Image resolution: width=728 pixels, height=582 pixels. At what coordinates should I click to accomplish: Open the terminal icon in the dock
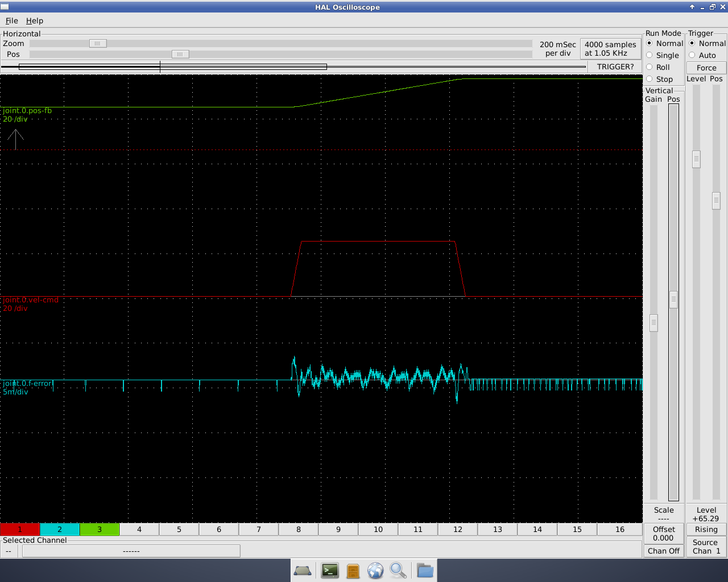pyautogui.click(x=330, y=570)
